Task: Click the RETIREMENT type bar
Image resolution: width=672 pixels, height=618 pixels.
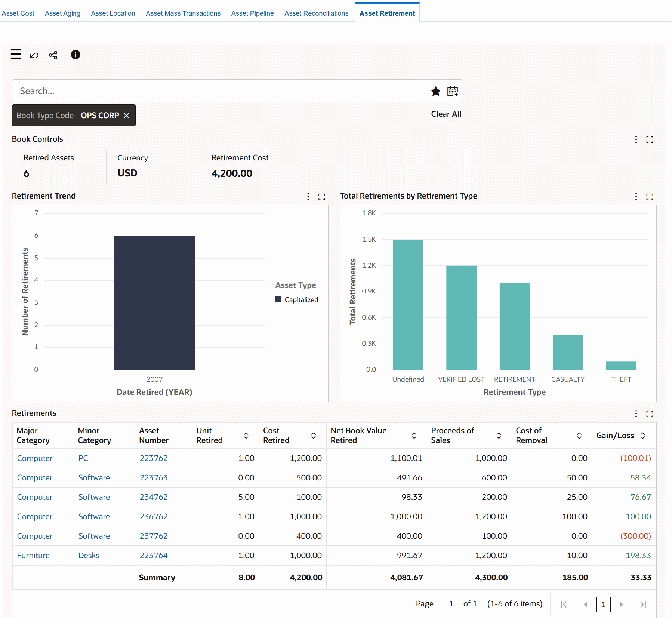Action: (515, 326)
